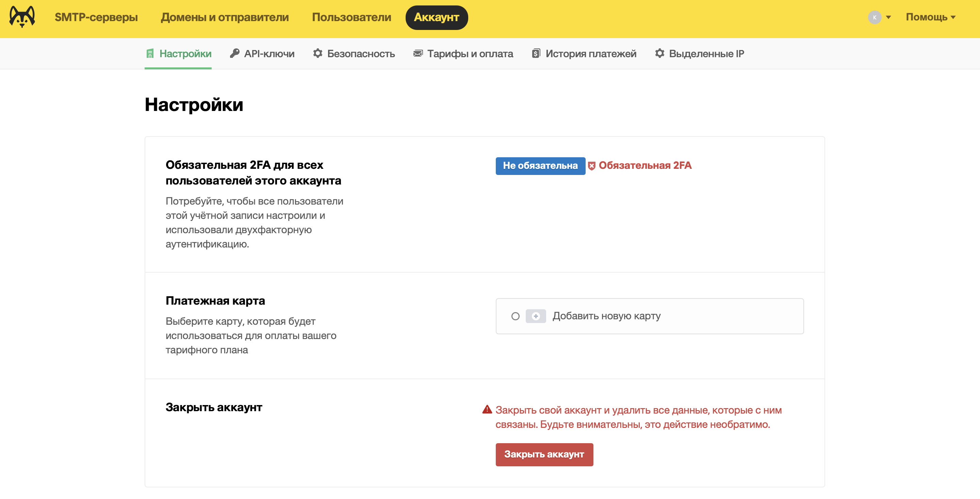Open the История платежей tab
Image resolution: width=980 pixels, height=499 pixels.
pyautogui.click(x=584, y=54)
